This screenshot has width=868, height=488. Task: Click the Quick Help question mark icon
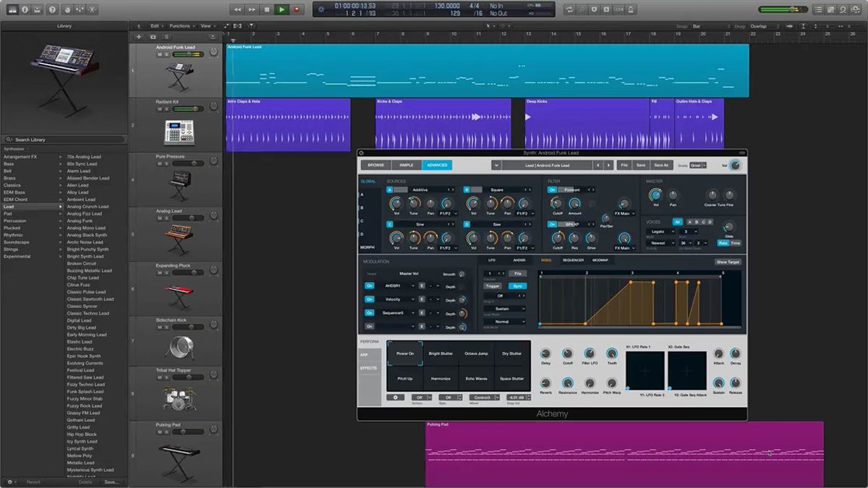click(52, 9)
